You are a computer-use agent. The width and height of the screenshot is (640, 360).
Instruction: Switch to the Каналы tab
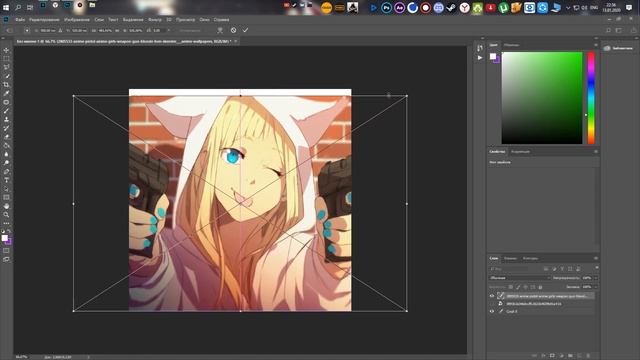coord(510,258)
